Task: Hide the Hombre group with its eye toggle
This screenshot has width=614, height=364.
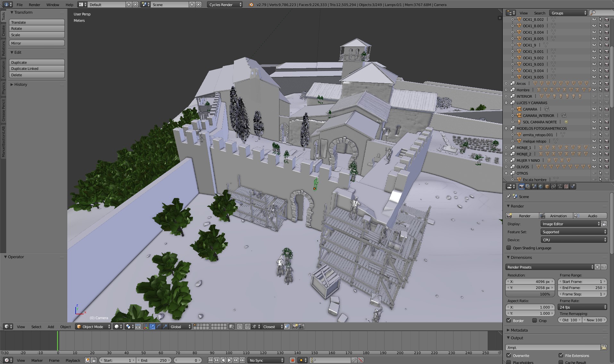Action: (x=594, y=90)
